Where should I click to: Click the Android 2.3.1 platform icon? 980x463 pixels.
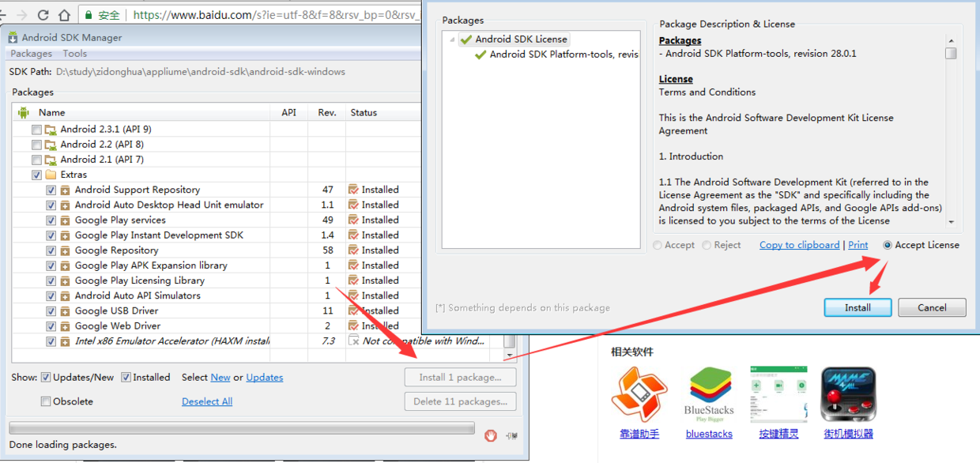coord(51,130)
